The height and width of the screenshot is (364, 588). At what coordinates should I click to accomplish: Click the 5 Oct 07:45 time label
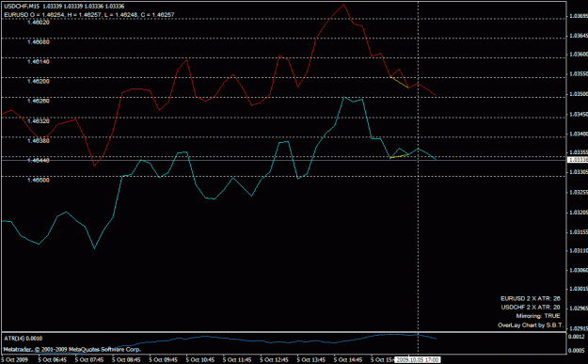pos(89,360)
